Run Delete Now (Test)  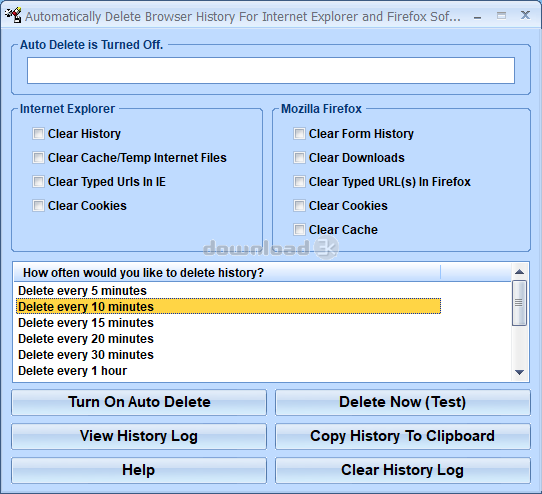click(x=403, y=402)
